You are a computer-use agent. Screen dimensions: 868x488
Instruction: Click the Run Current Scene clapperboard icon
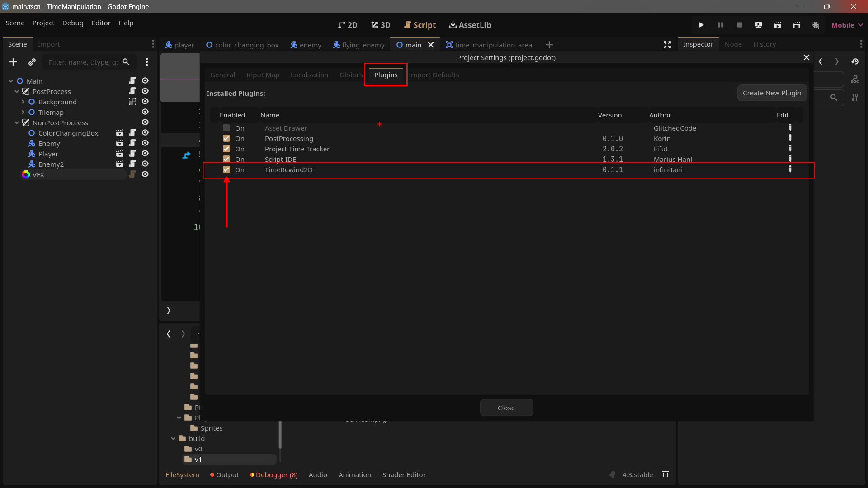tap(777, 25)
